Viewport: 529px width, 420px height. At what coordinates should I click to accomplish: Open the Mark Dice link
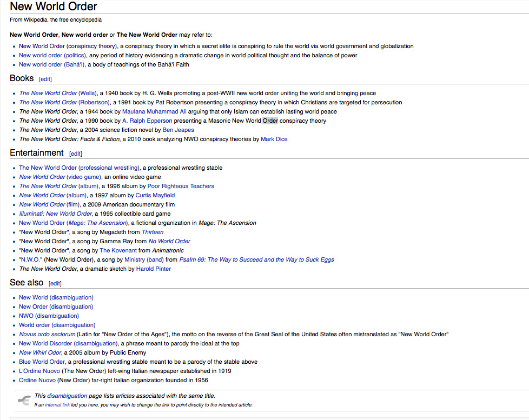(274, 139)
